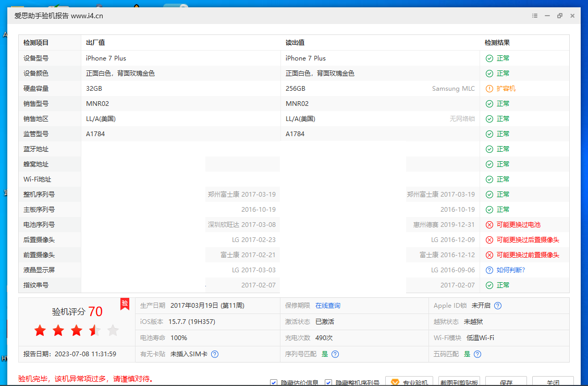Click the question icon in 液晶显示屏 row

tap(489, 270)
